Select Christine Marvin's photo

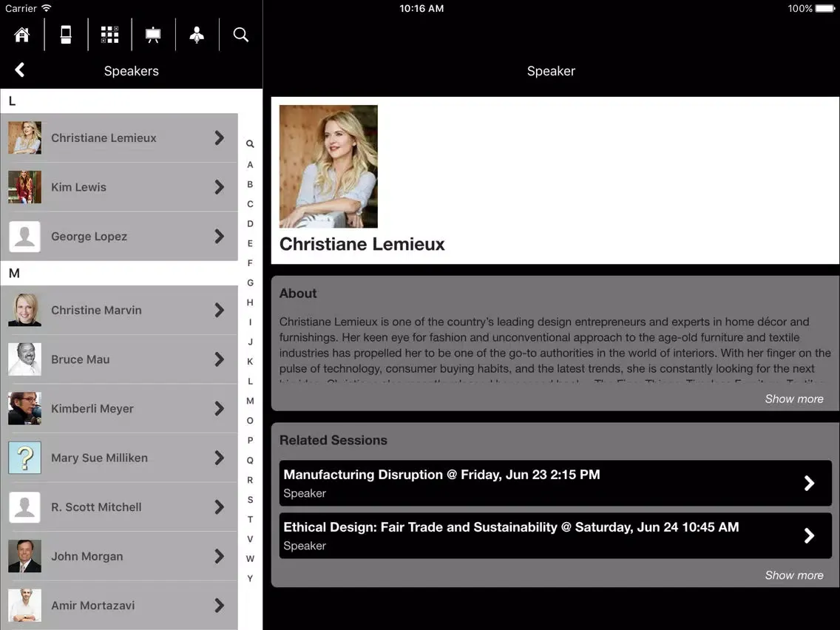click(24, 310)
